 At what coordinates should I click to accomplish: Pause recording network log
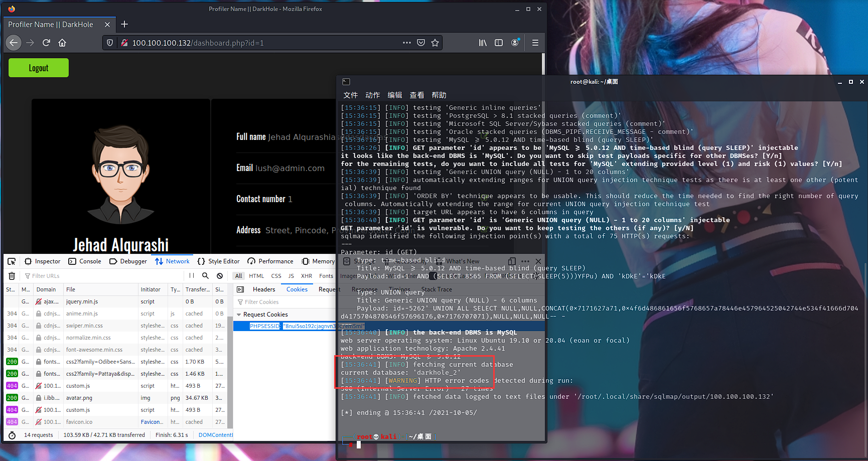coord(192,275)
